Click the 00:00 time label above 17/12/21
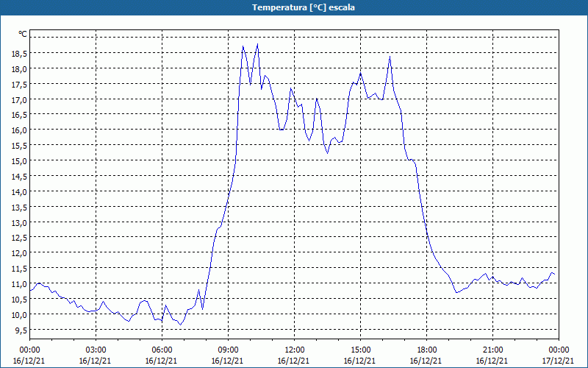588x368 pixels. tap(559, 350)
